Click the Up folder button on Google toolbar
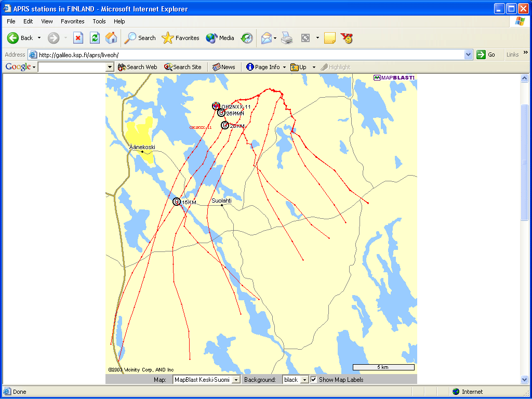 [299, 67]
